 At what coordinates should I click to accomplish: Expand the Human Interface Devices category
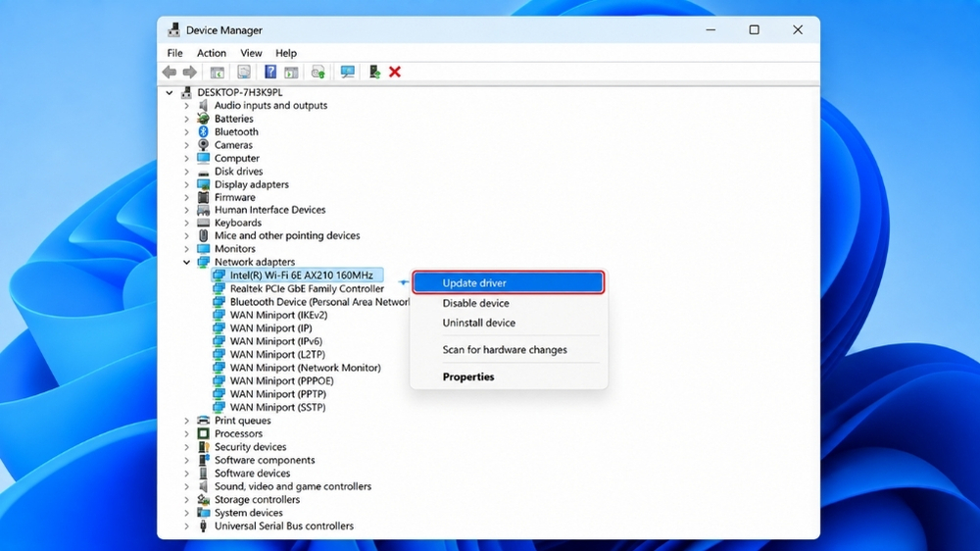pyautogui.click(x=186, y=210)
